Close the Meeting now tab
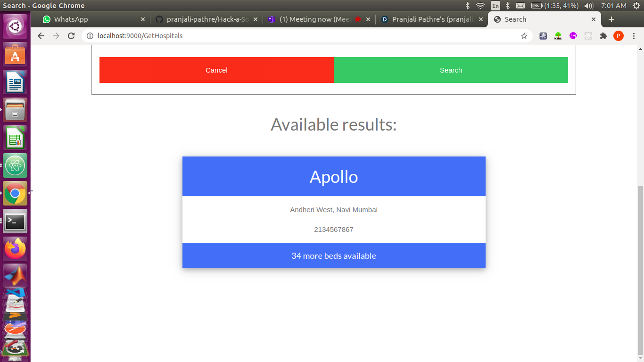This screenshot has height=362, width=644. pos(368,19)
